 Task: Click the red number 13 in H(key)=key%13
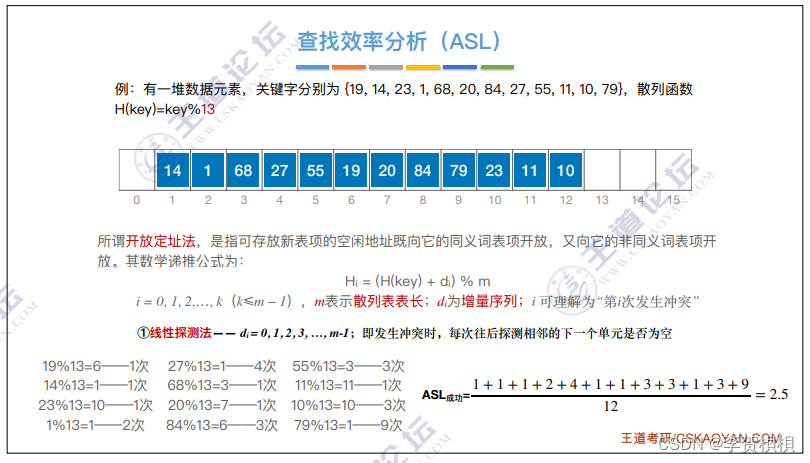pos(208,110)
